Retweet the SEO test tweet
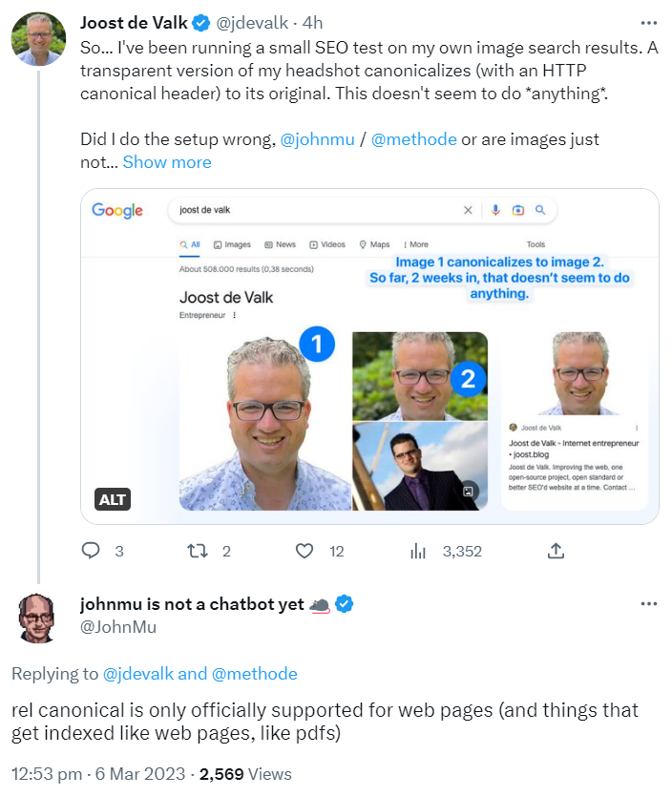Image resolution: width=672 pixels, height=797 pixels. pos(196,550)
